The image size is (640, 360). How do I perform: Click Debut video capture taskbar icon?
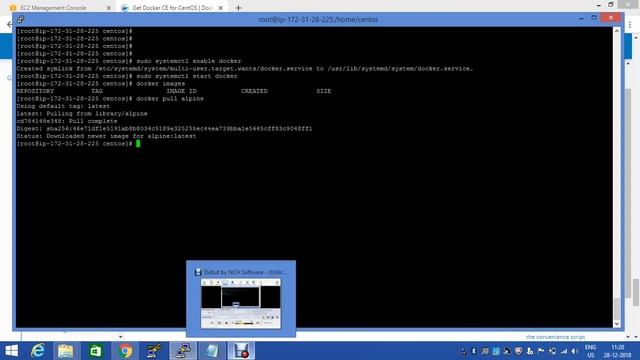click(241, 351)
